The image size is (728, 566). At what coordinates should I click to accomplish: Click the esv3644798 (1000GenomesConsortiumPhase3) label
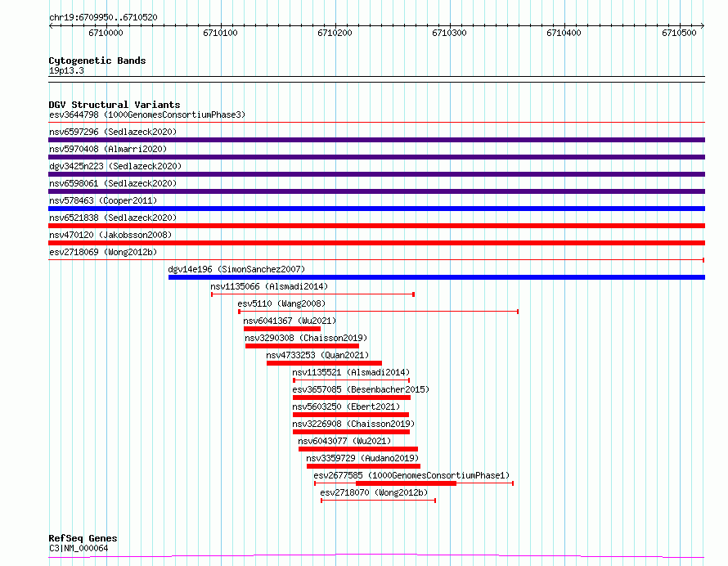click(147, 115)
